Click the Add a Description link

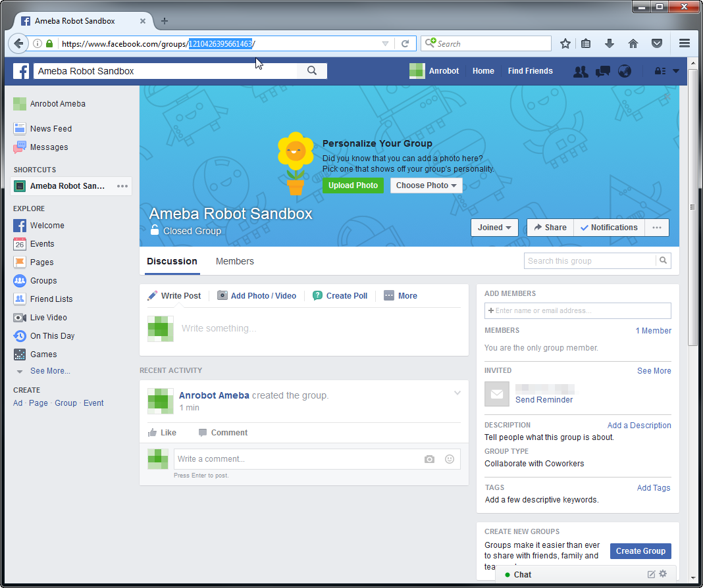639,425
